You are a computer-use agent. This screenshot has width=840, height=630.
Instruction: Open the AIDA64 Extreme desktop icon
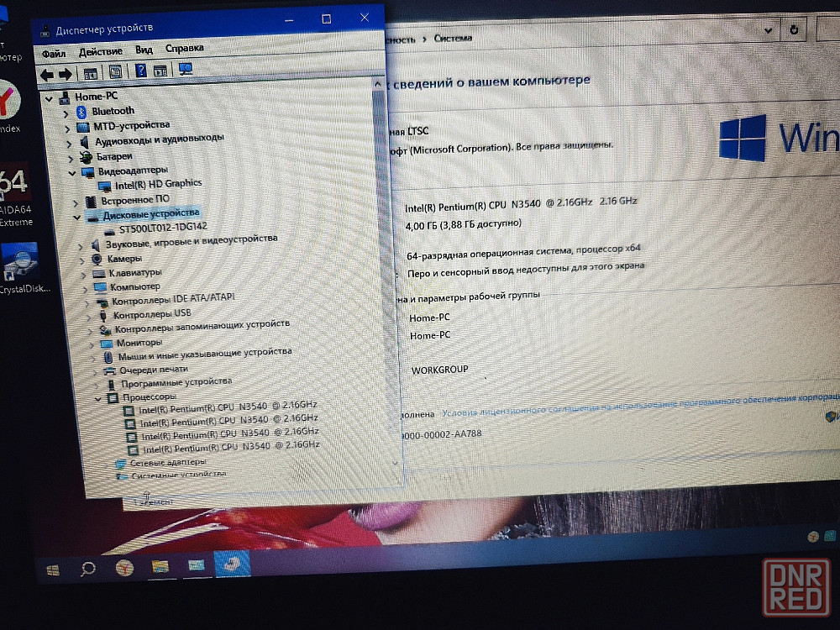(15, 193)
